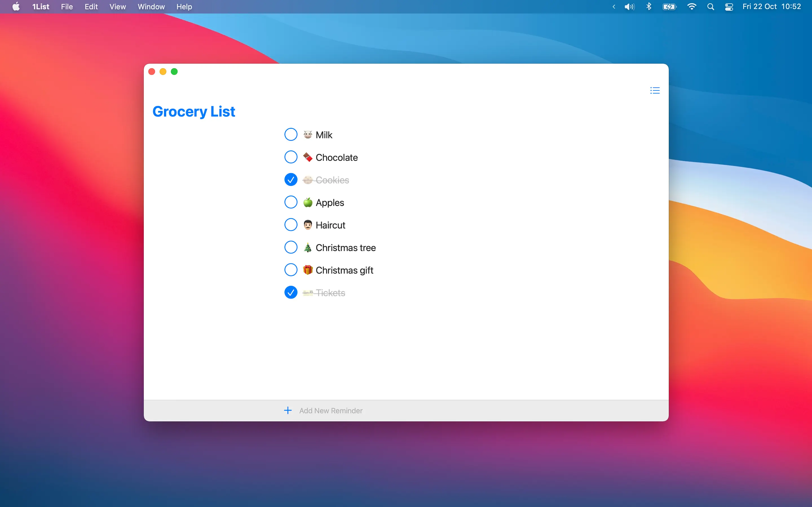Viewport: 812px width, 507px height.
Task: Select the Chocolate reminder text
Action: (x=336, y=157)
